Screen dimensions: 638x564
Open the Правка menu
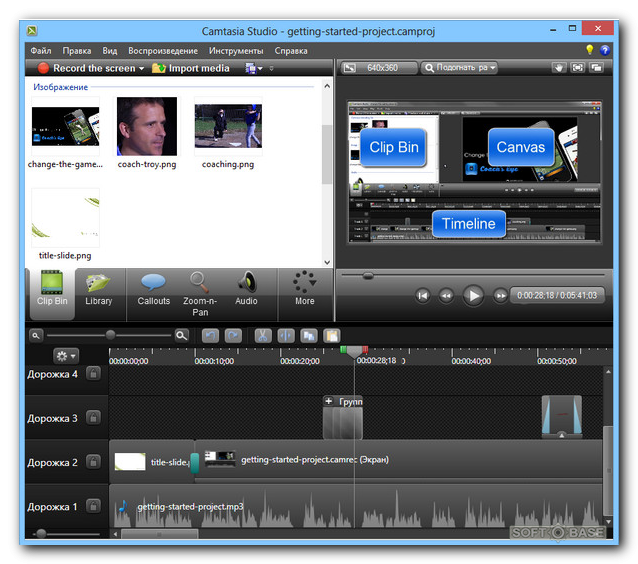point(76,51)
